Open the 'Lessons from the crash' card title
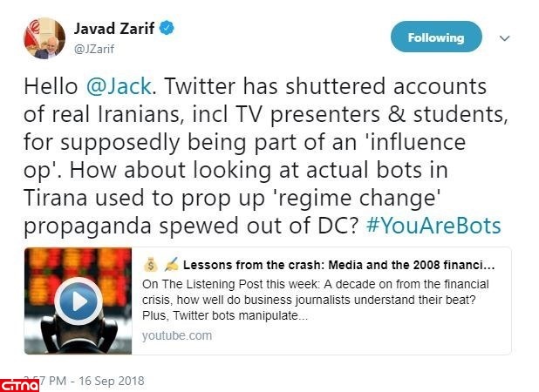 click(340, 264)
